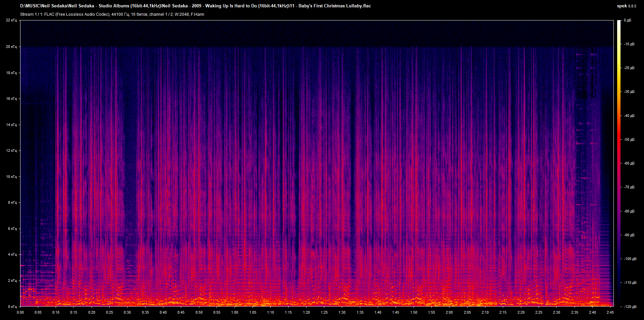The width and height of the screenshot is (644, 320).
Task: Pick the '0:50' time axis label
Action: (x=199, y=312)
